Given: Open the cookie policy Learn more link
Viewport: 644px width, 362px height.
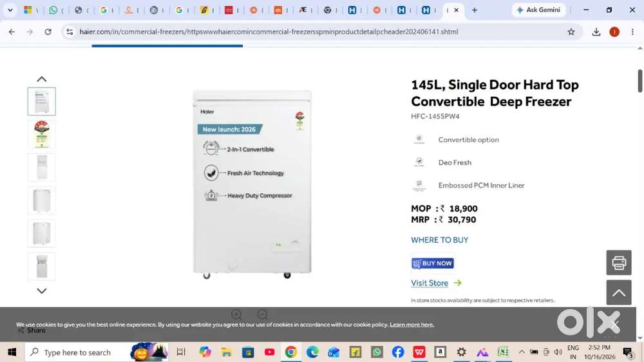Looking at the screenshot, I should click(412, 325).
